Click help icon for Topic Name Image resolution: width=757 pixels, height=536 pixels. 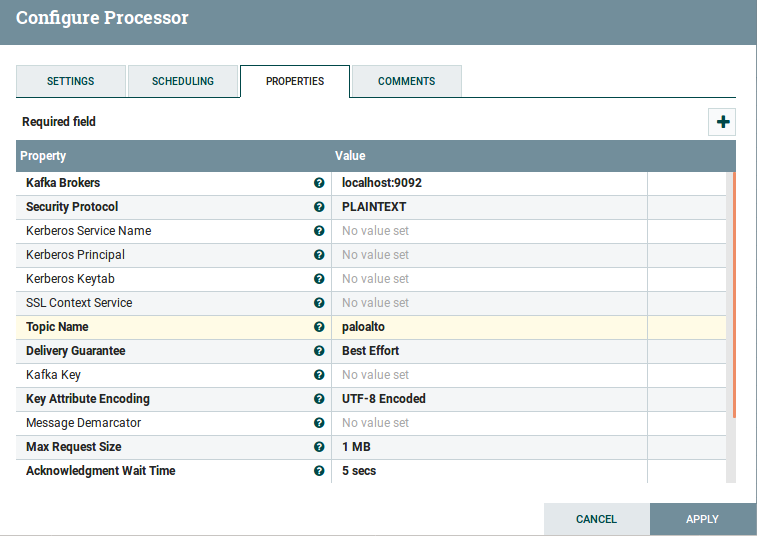pos(319,327)
